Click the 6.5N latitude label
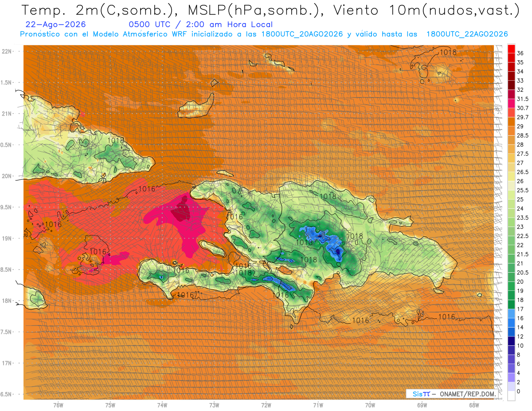Screen dimensions: 532x411 (x=6, y=394)
